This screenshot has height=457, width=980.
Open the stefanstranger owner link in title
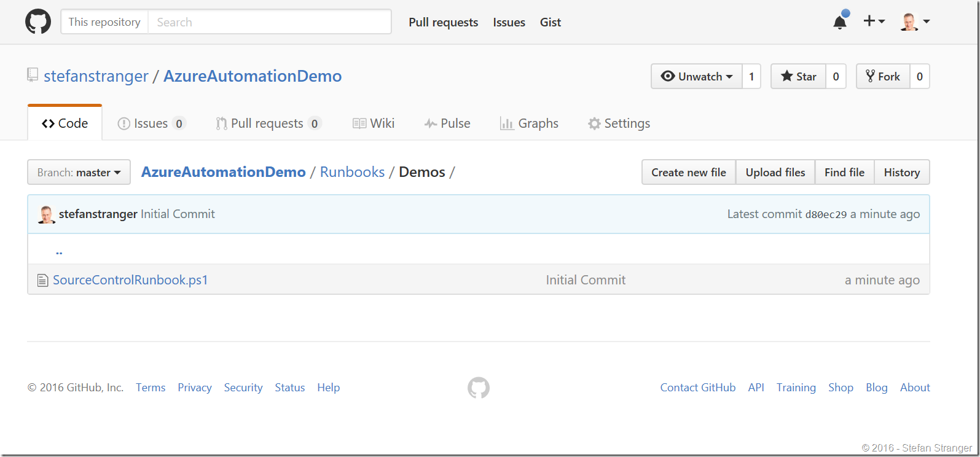(96, 76)
